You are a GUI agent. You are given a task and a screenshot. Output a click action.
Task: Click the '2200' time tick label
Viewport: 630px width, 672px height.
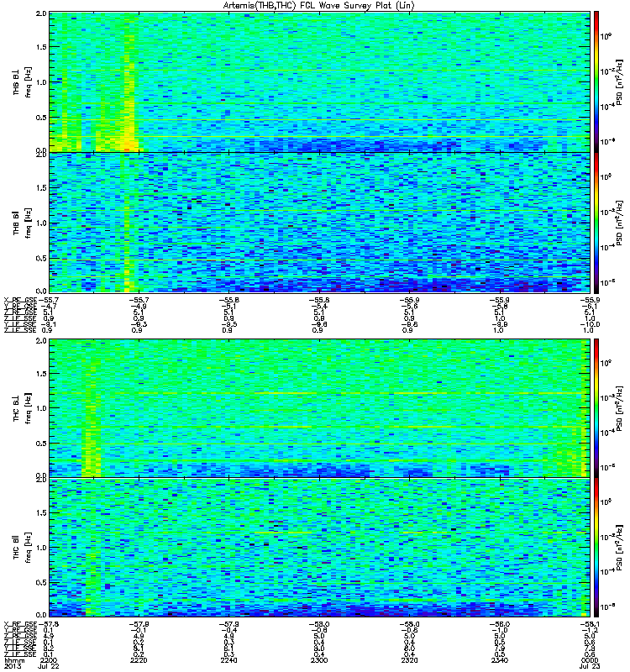[49, 660]
